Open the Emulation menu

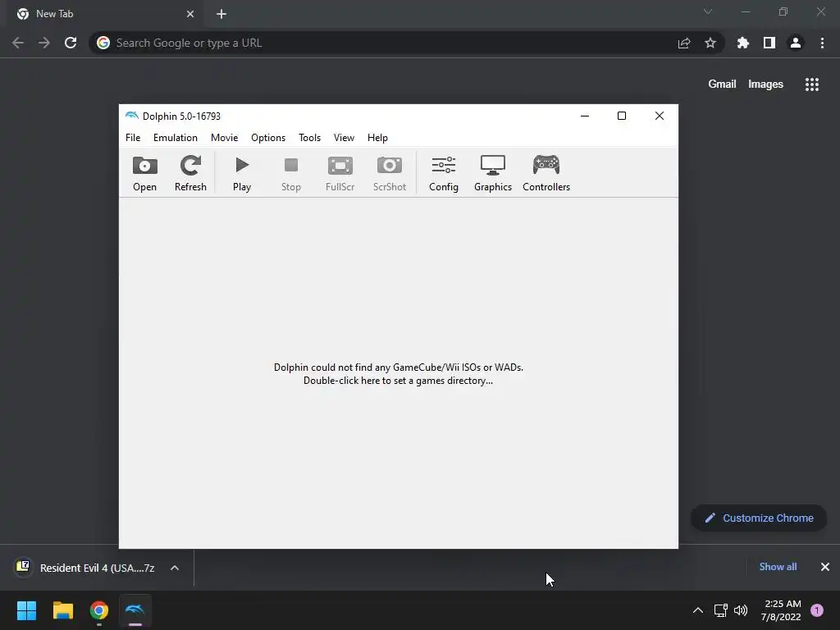[176, 138]
